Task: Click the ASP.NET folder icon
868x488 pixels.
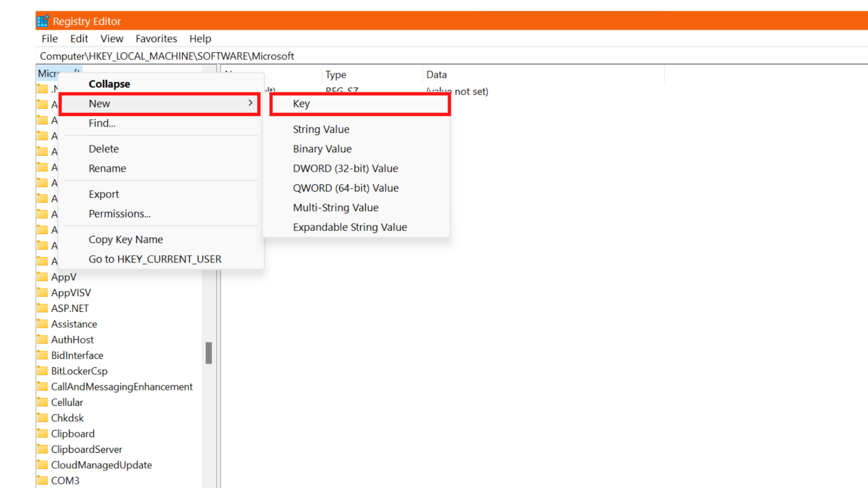Action: 42,308
